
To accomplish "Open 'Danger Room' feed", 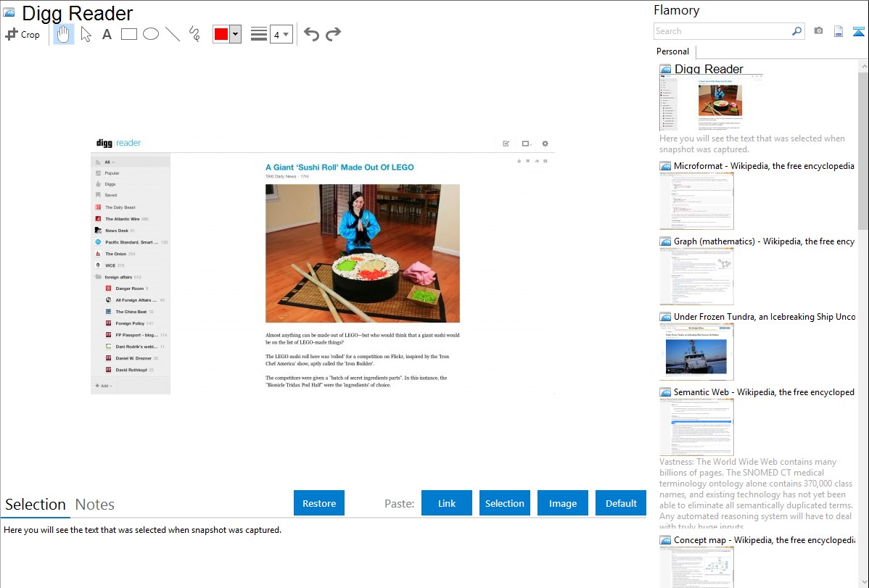I will tap(131, 289).
